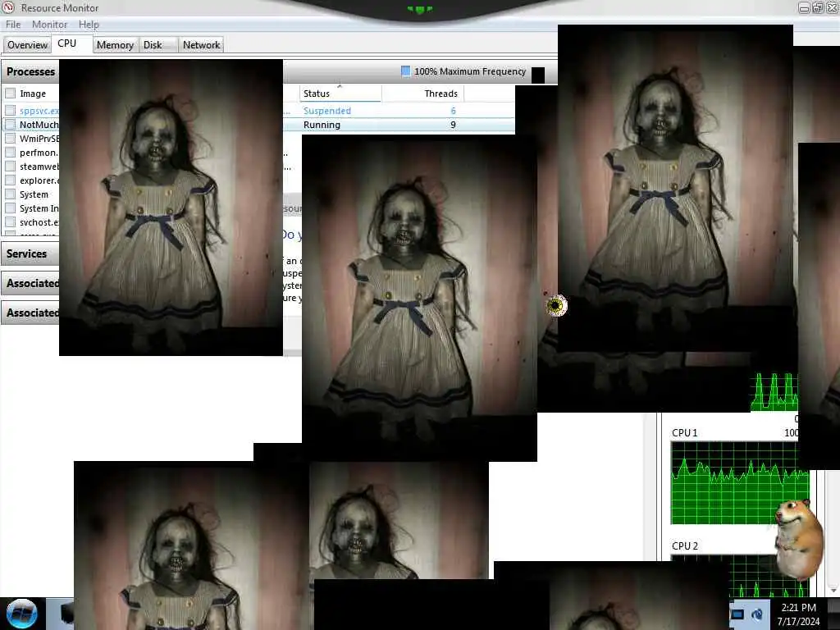The image size is (840, 630).
Task: Sort by the Status column header
Action: pyautogui.click(x=340, y=94)
